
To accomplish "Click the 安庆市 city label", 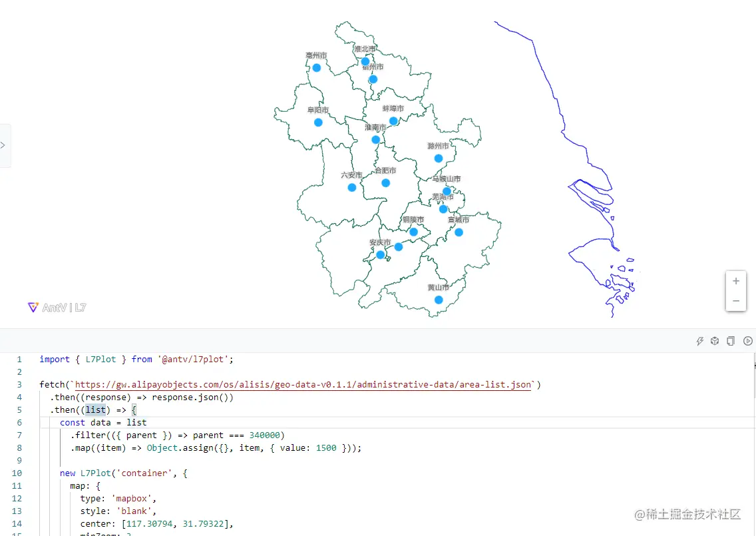I will point(380,242).
